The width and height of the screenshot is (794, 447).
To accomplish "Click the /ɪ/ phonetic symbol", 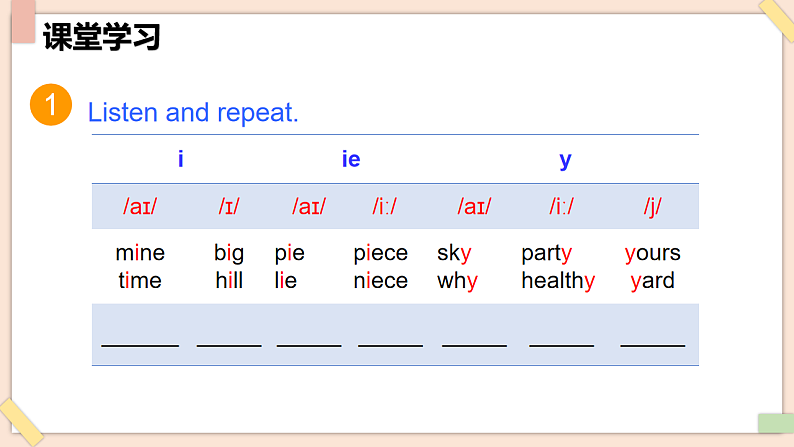I will pyautogui.click(x=229, y=207).
